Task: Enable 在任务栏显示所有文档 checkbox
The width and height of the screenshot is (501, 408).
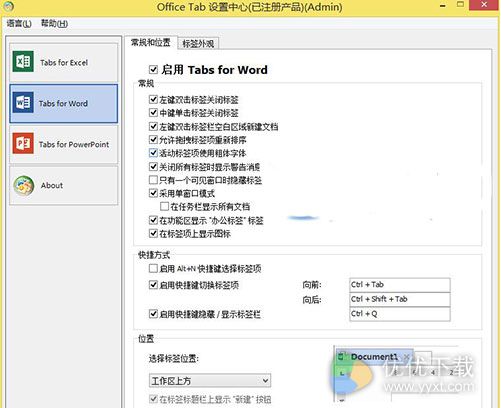Action: click(x=164, y=206)
